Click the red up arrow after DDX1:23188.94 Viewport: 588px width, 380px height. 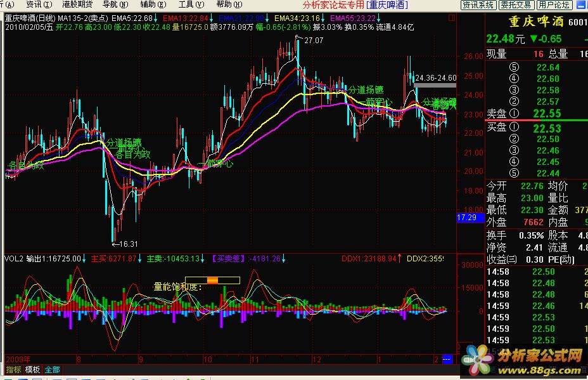[399, 258]
